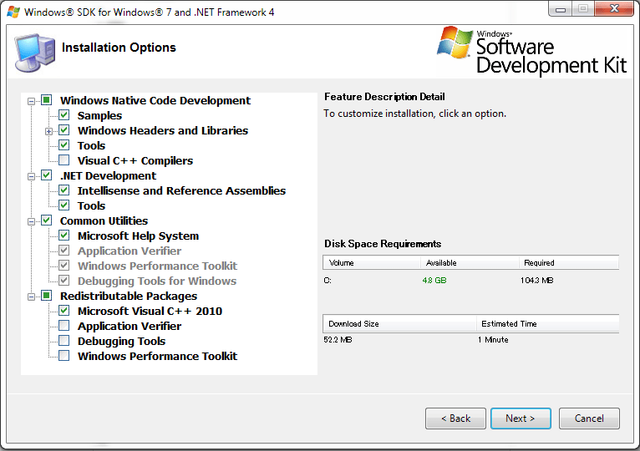
Task: Select Microsoft Visual C++ 2010 label
Action: (150, 311)
